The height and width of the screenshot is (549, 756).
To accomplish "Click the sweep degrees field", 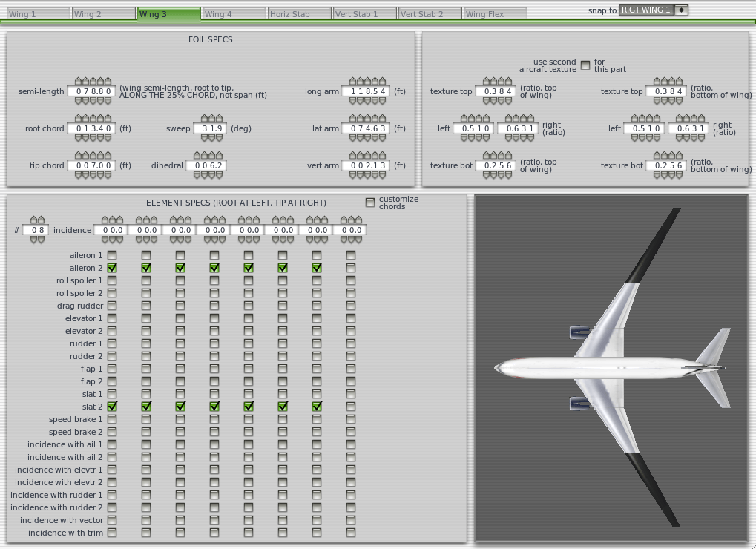I will click(210, 128).
